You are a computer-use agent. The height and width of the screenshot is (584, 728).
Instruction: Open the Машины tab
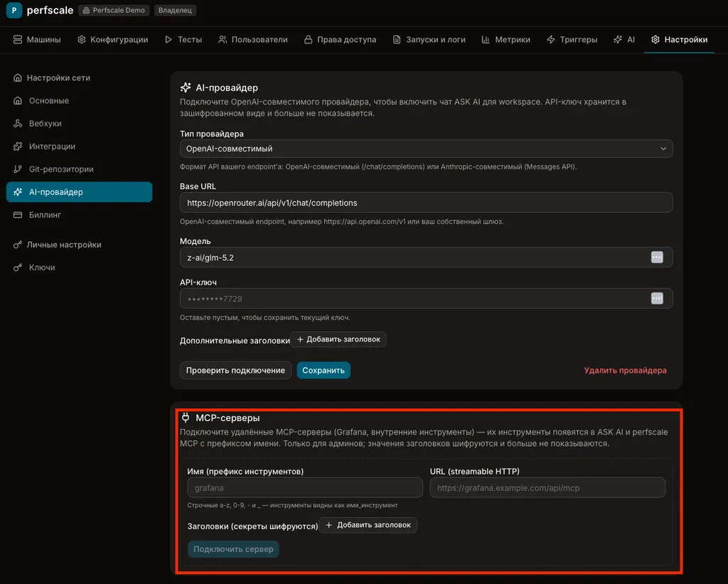pos(37,40)
